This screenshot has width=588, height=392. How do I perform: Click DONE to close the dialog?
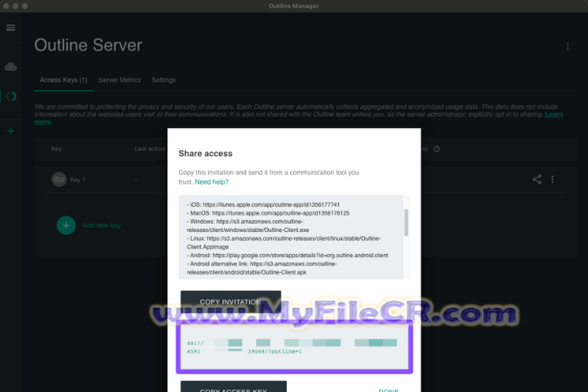[x=389, y=390]
